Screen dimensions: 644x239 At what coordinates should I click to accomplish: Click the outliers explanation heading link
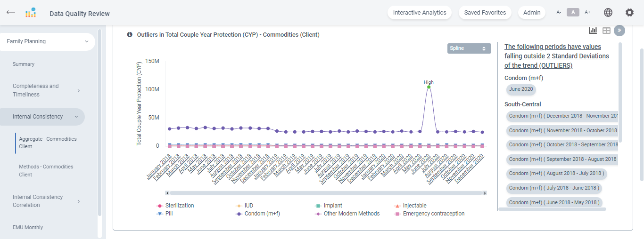click(x=557, y=56)
